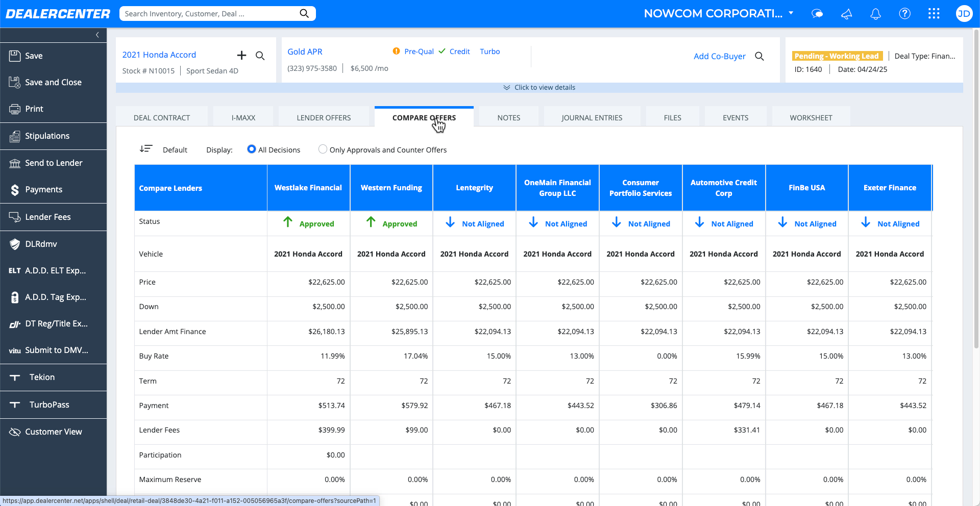Click the OneMain Financial Group LLC header
Image resolution: width=980 pixels, height=506 pixels.
point(557,188)
